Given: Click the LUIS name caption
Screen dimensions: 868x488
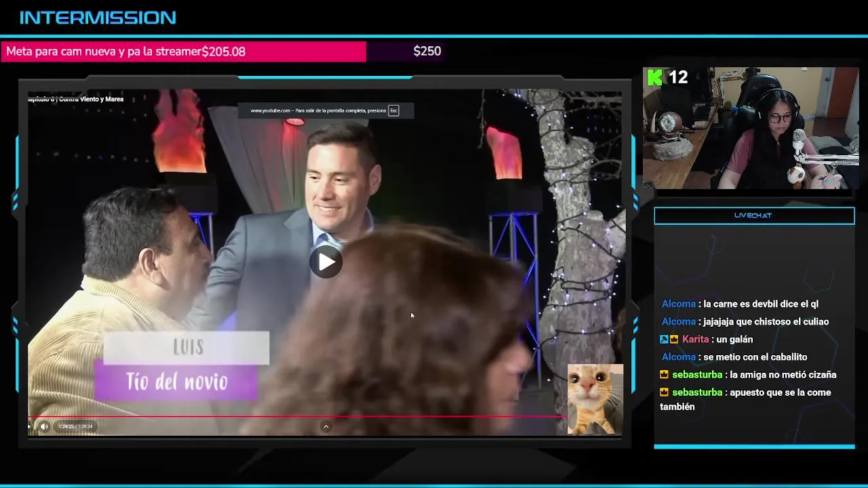Looking at the screenshot, I should 188,348.
